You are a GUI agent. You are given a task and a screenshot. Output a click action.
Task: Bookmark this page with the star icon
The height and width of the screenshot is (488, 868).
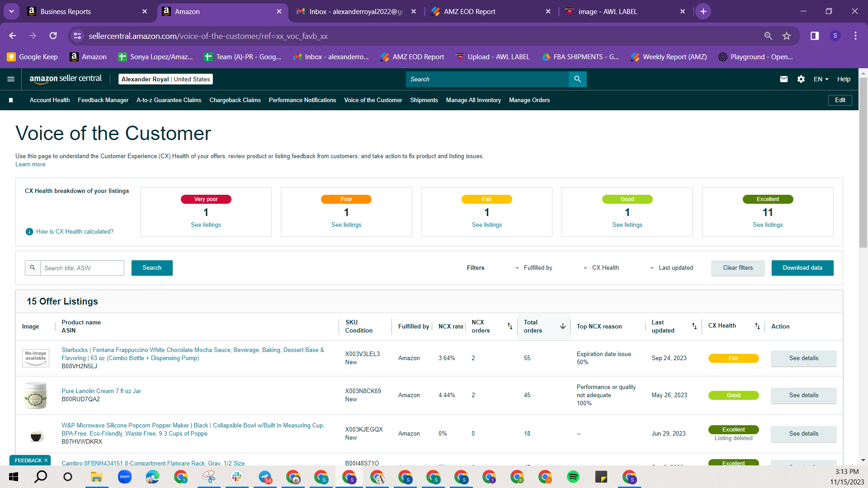point(787,36)
